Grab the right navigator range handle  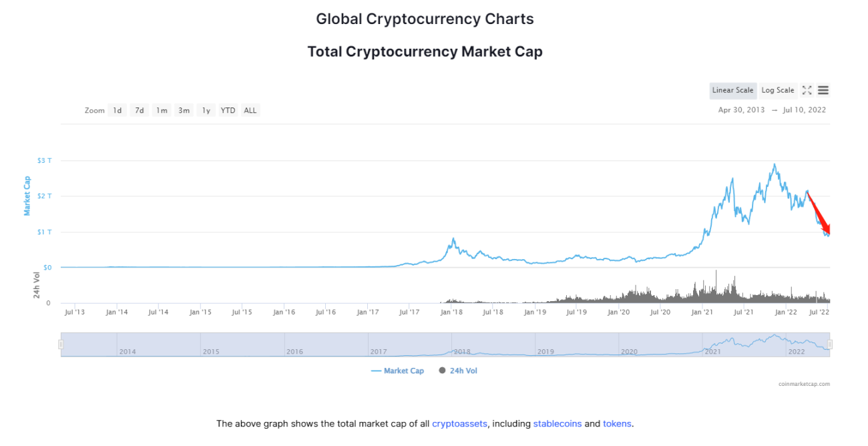[830, 345]
